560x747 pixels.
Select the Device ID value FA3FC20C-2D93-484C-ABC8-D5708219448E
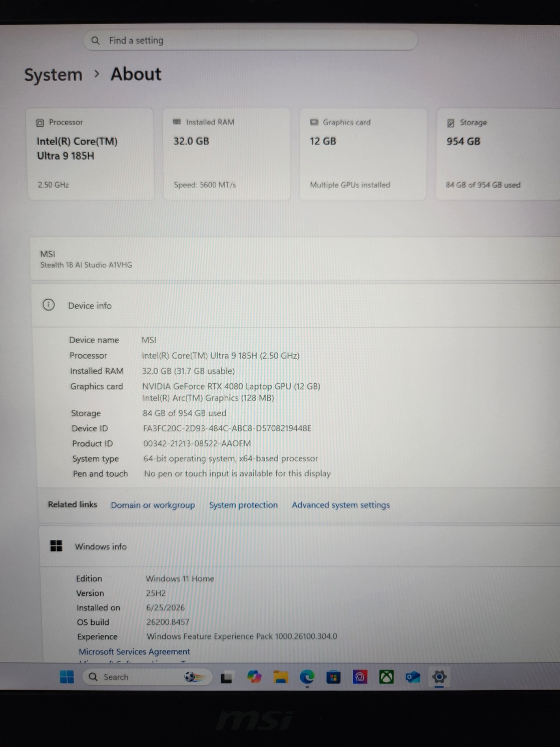click(227, 428)
